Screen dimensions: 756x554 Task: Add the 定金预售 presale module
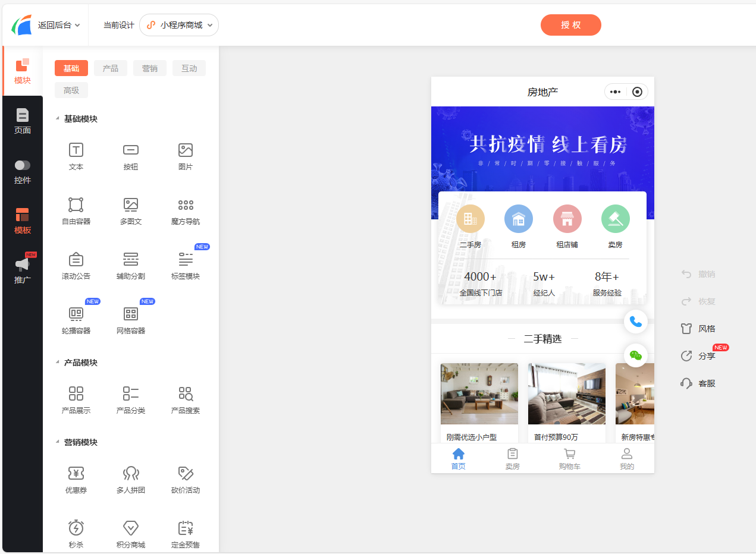point(186,534)
